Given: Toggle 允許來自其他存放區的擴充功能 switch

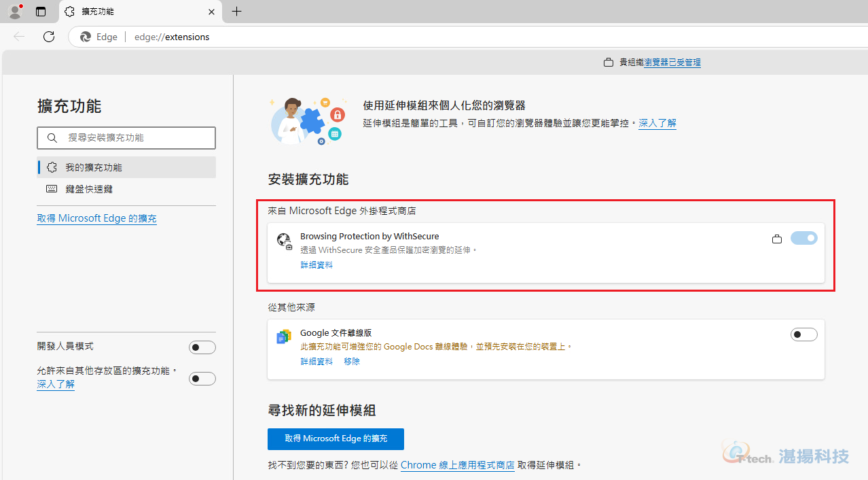Looking at the screenshot, I should [x=202, y=379].
